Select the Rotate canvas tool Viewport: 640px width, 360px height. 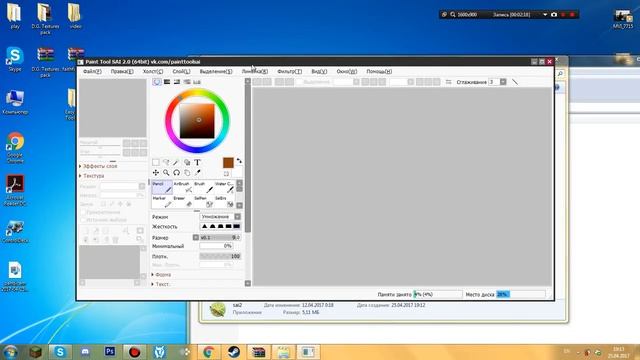coord(176,173)
